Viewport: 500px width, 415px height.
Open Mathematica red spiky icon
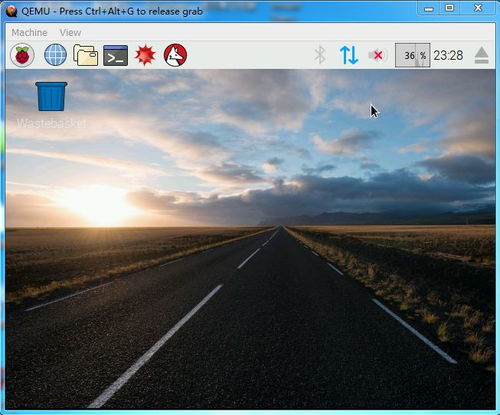(x=145, y=55)
